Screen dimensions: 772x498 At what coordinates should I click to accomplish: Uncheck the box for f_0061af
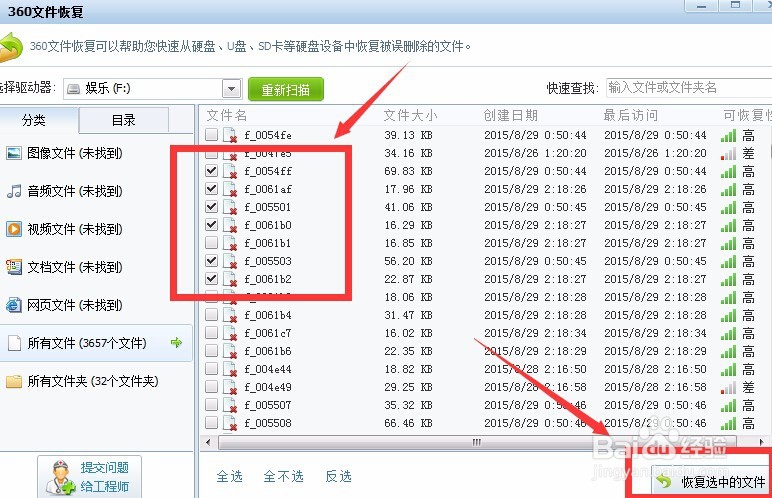[x=211, y=188]
